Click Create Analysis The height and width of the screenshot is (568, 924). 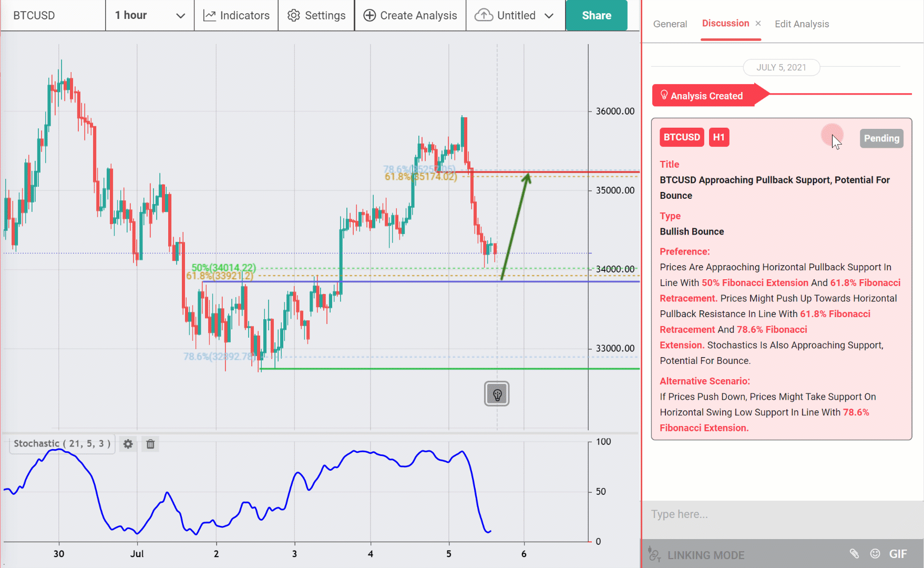[x=410, y=15]
